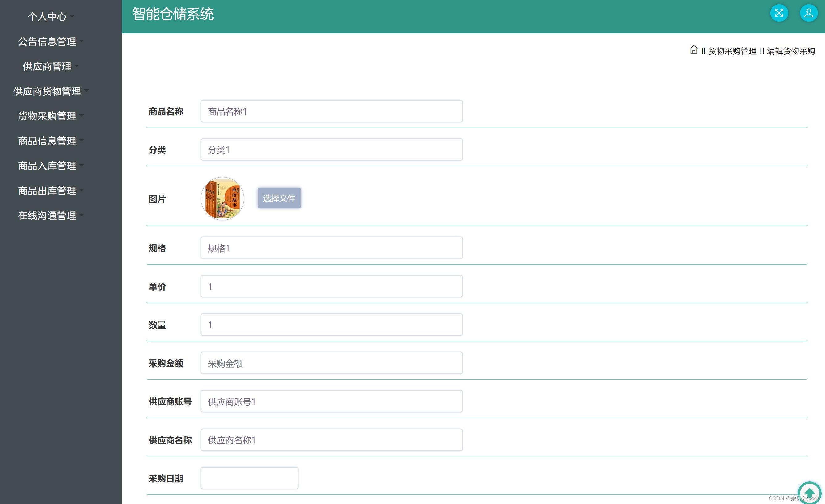
Task: Focus the 商品名称 input field
Action: point(331,111)
